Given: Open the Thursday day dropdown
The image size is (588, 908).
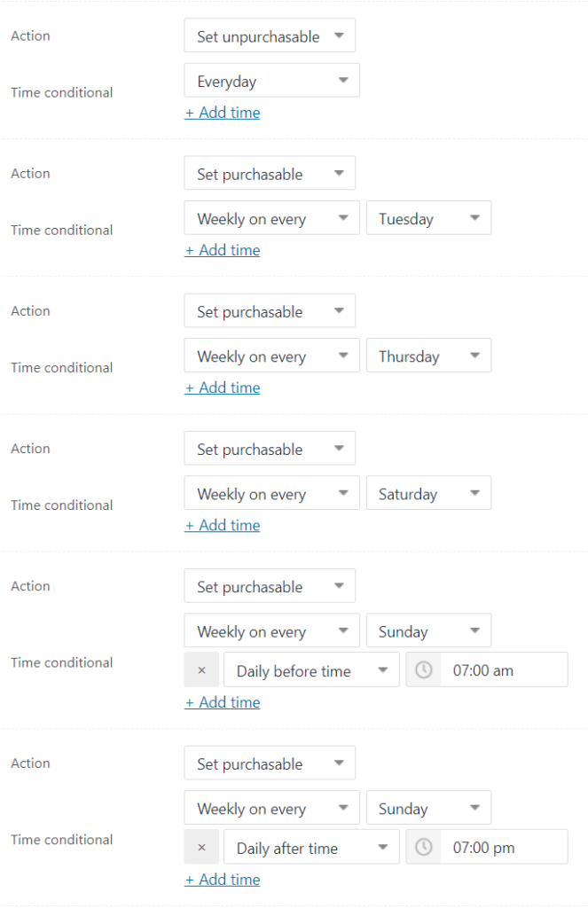Looking at the screenshot, I should (428, 355).
